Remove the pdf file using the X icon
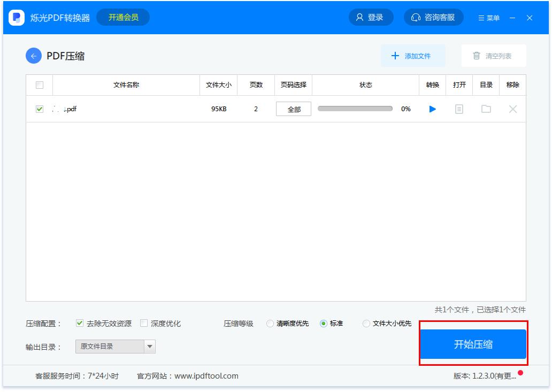The width and height of the screenshot is (552, 392). click(512, 109)
